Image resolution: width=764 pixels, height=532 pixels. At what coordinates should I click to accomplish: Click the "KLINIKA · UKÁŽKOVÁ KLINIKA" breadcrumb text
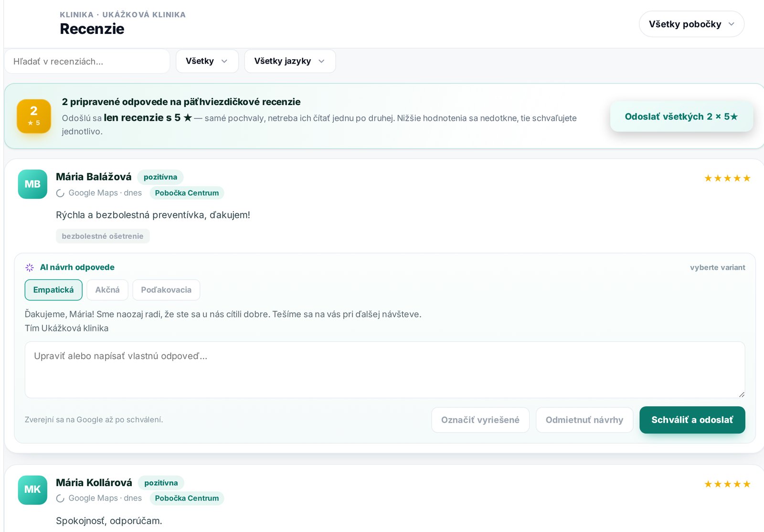(123, 14)
